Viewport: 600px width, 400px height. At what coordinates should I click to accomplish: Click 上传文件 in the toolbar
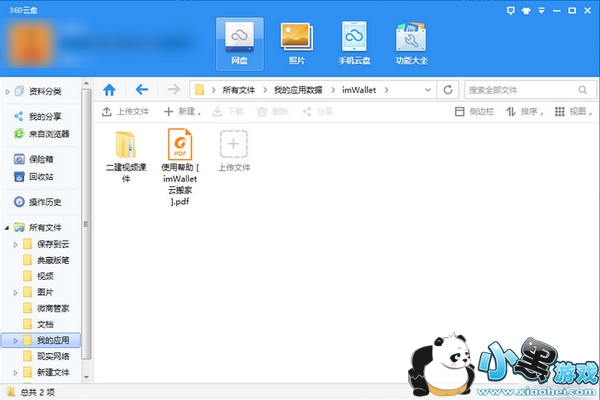pyautogui.click(x=126, y=111)
